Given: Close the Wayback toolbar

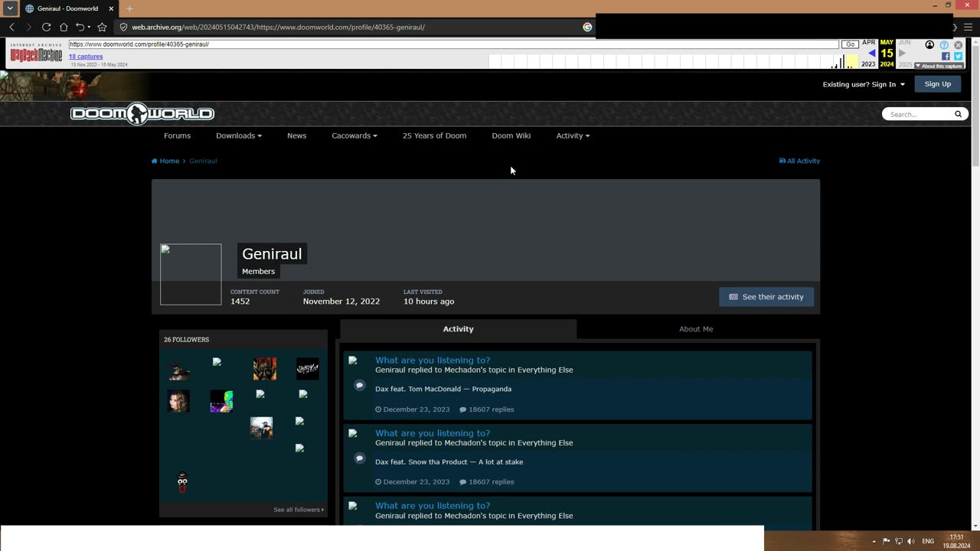Looking at the screenshot, I should (958, 45).
